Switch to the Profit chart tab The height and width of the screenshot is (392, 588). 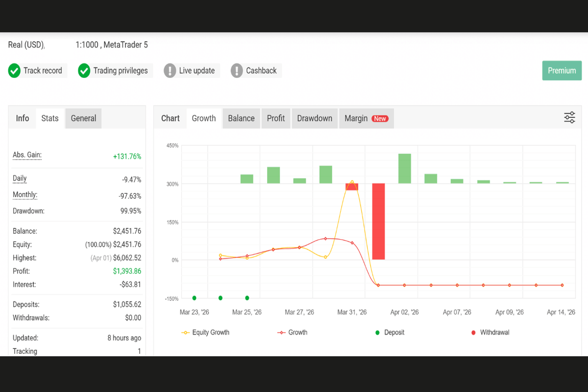coord(276,118)
